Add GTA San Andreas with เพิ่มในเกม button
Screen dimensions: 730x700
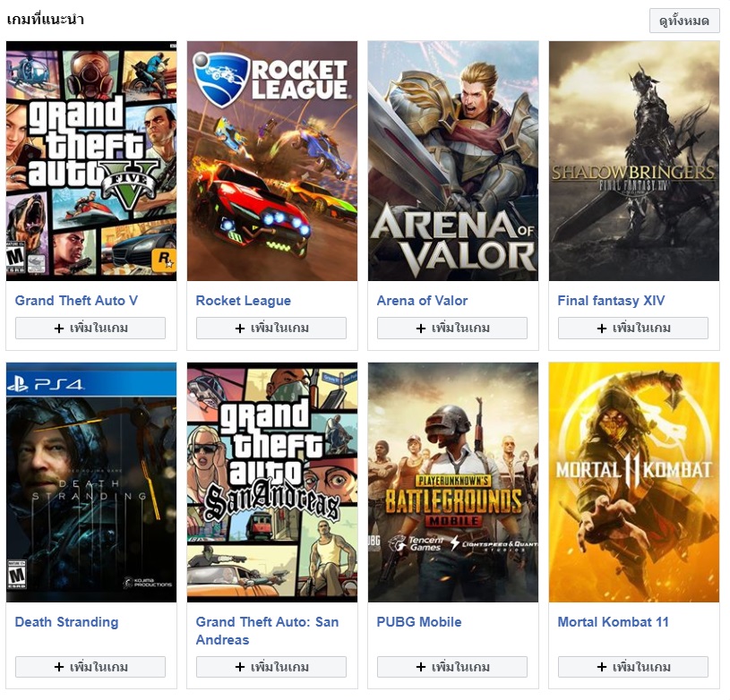click(271, 667)
